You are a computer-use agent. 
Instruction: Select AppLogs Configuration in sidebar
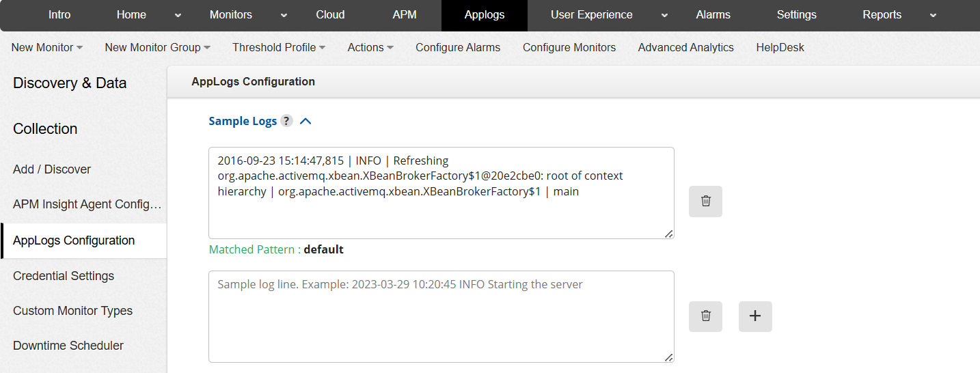click(83, 240)
